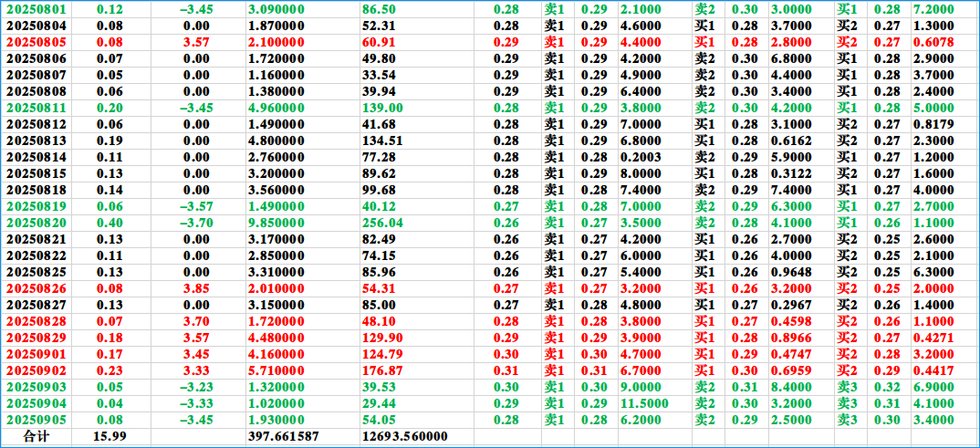Select the date 20250827
Image resolution: width=980 pixels, height=448 pixels.
[x=36, y=304]
